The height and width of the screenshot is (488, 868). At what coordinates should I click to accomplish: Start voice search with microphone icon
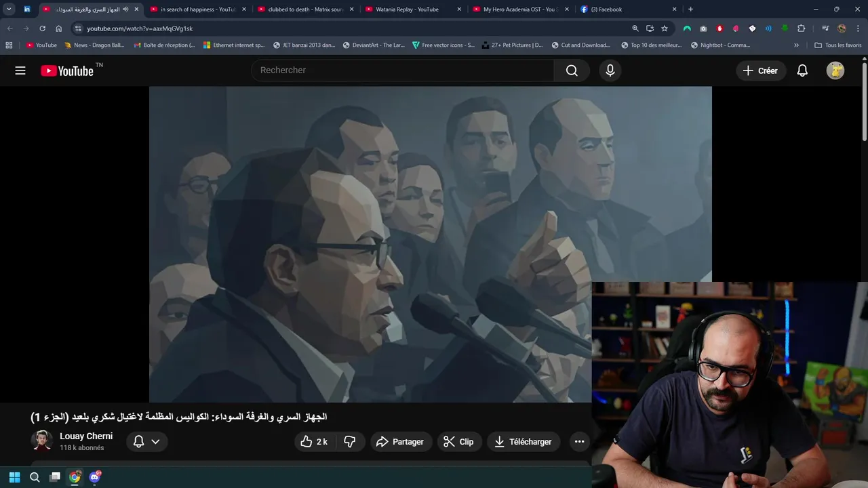tap(610, 70)
